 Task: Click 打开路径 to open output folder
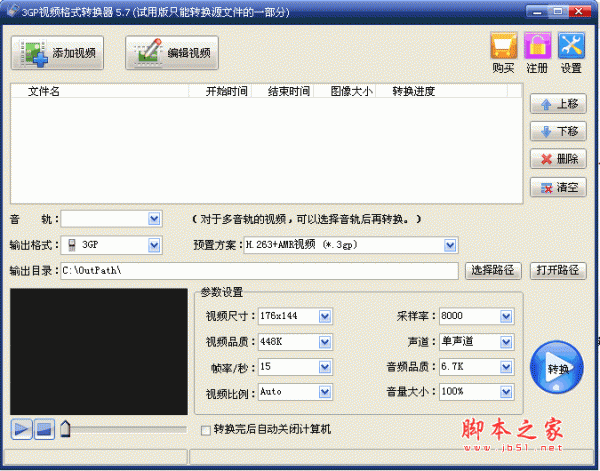(x=558, y=271)
